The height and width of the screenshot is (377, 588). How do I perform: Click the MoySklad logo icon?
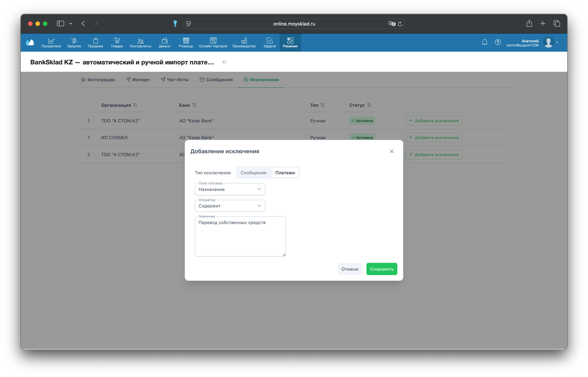click(x=30, y=42)
